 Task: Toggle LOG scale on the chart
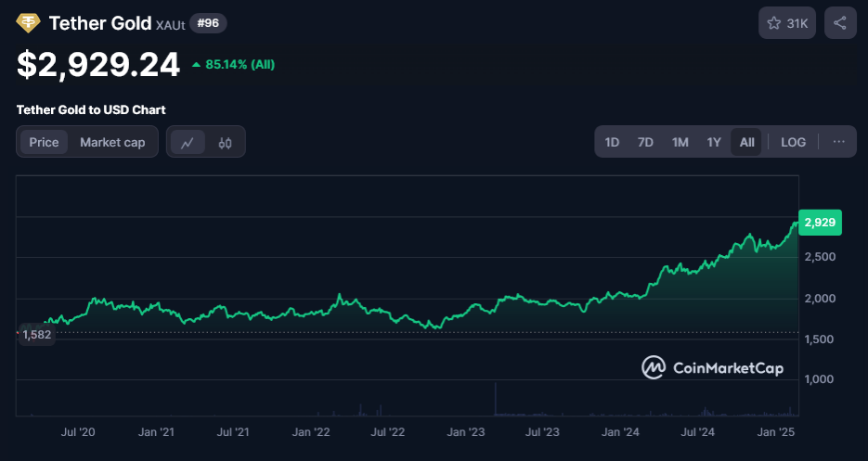coord(793,142)
